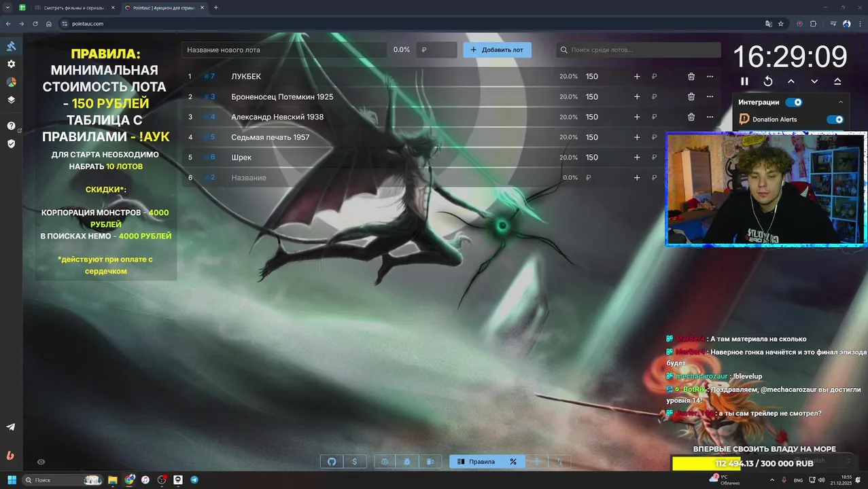Image resolution: width=868 pixels, height=489 pixels.
Task: Open the layers icon in left sidebar
Action: pos(11,99)
